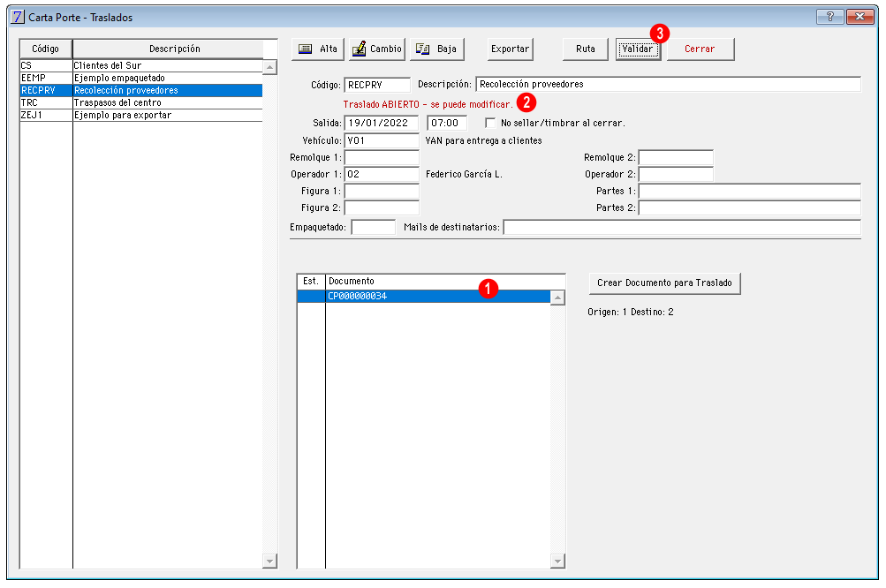Click the Remolque 2 input field
The width and height of the screenshot is (886, 588).
click(676, 157)
